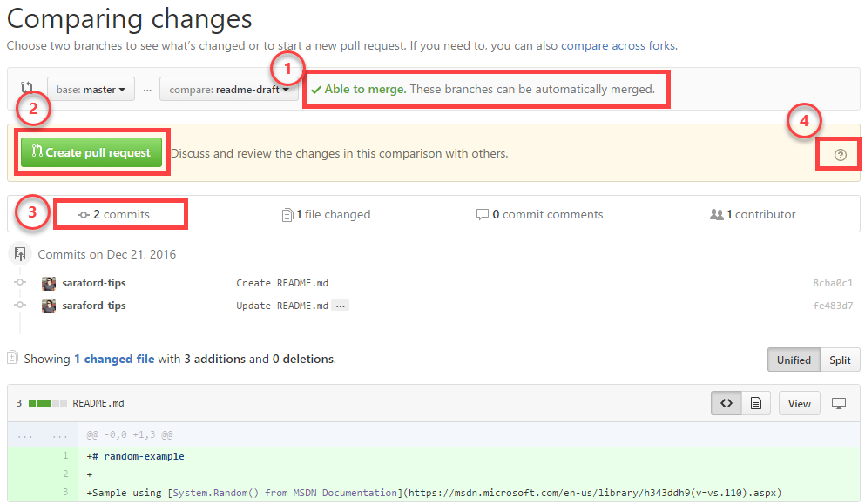The image size is (865, 504).
Task: Click the branch compare arrows icon
Action: point(27,89)
